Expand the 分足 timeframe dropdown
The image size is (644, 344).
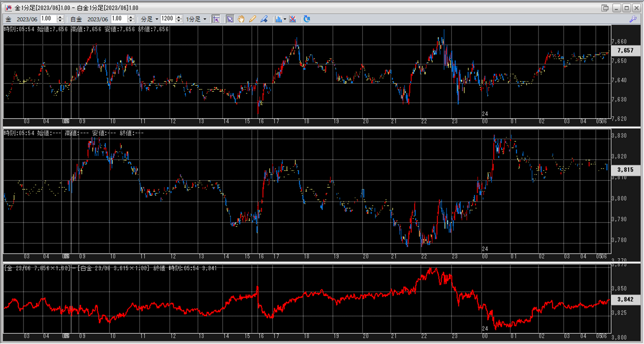[x=157, y=19]
